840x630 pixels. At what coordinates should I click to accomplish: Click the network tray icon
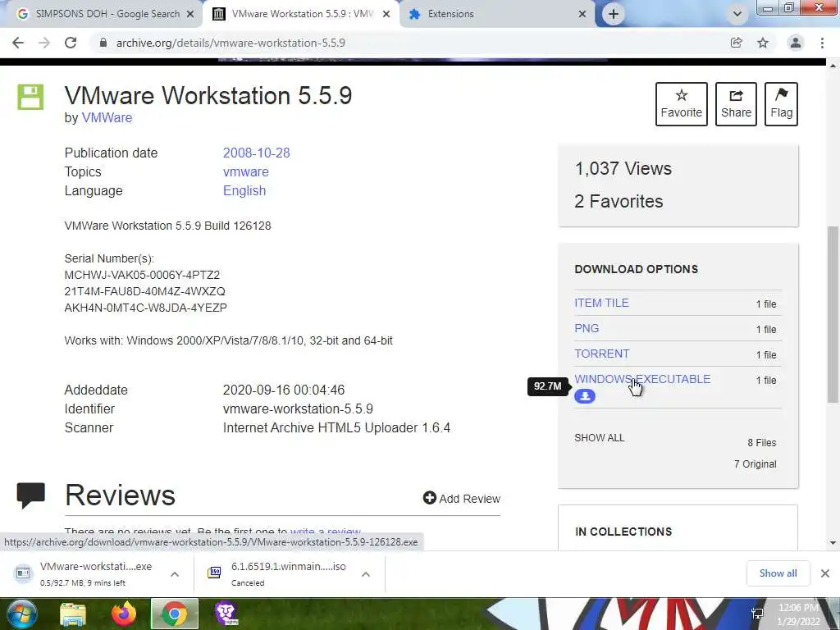point(757,614)
